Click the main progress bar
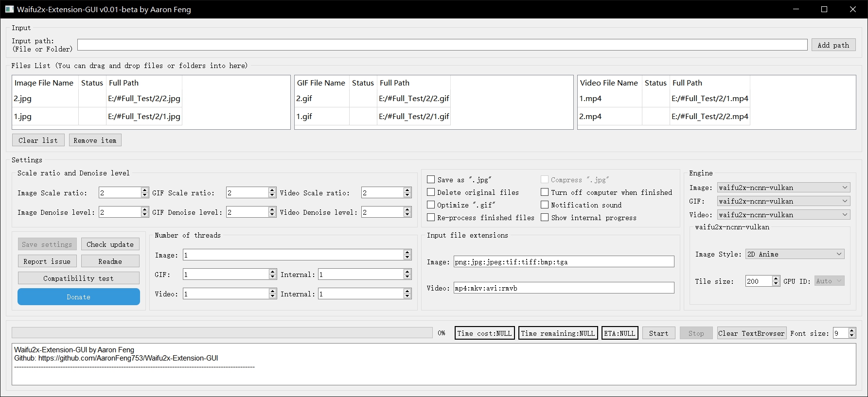Viewport: 868px width, 397px height. pyautogui.click(x=222, y=333)
